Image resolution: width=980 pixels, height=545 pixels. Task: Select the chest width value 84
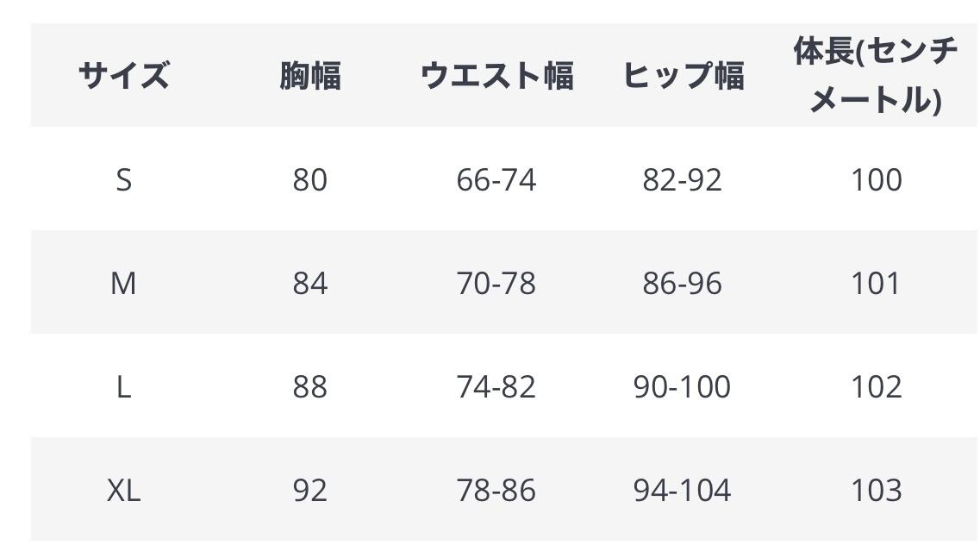click(309, 283)
